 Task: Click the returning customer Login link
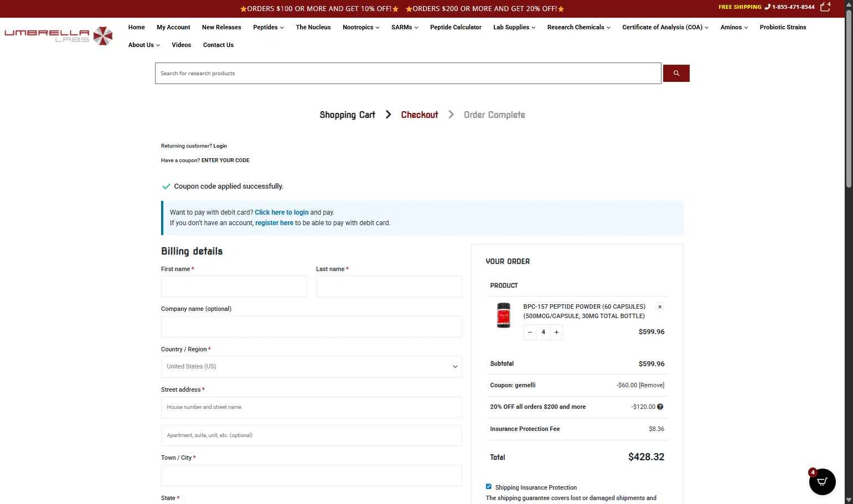(x=220, y=146)
